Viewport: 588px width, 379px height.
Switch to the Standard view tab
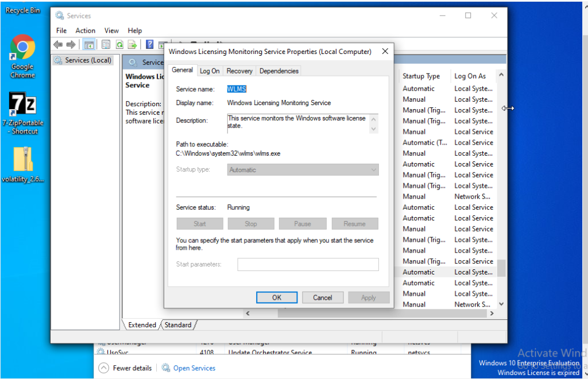[x=178, y=325]
